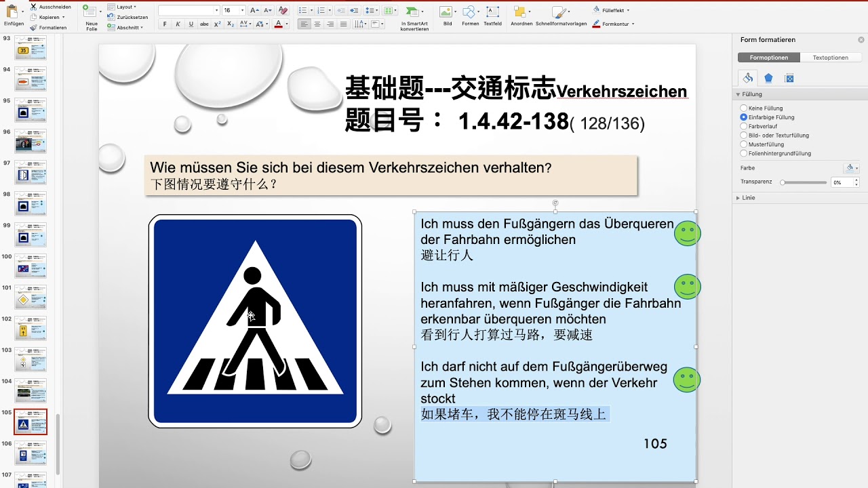
Task: Open Schnellformatvorlagen quick styles
Action: coord(561,16)
